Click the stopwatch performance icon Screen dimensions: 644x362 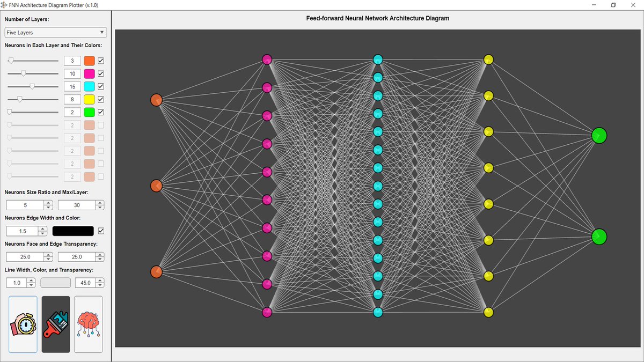click(23, 324)
